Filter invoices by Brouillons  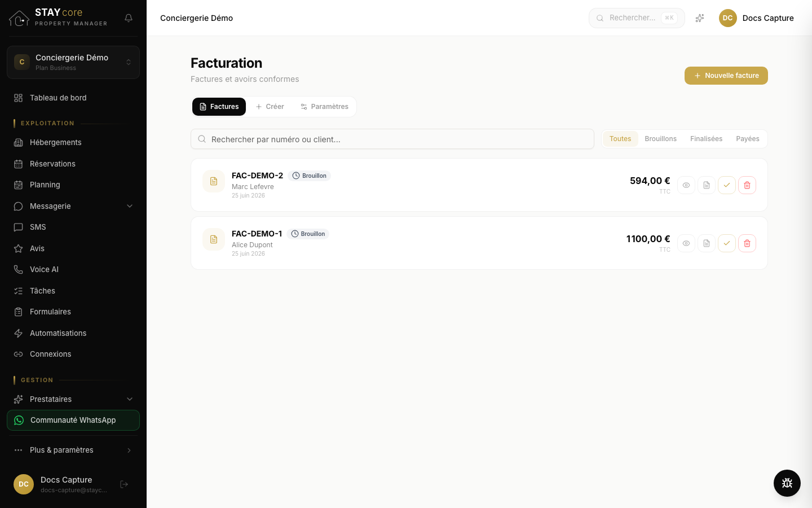(x=660, y=139)
